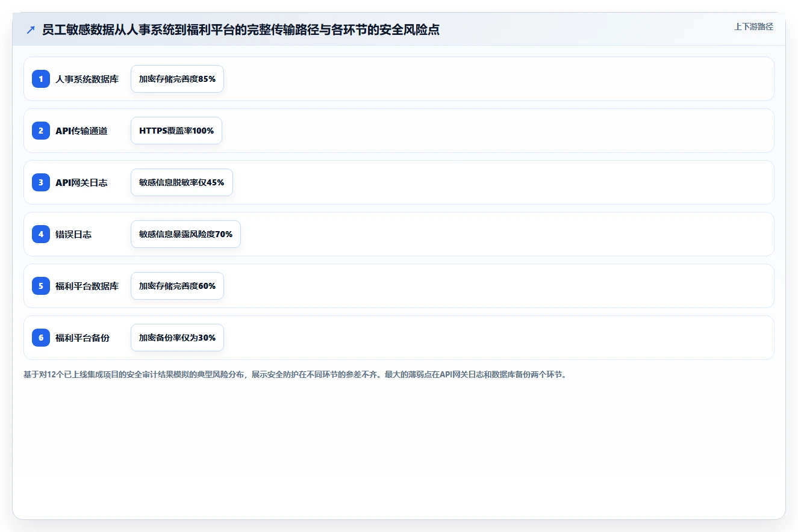Viewport: 798px width, 532px height.
Task: Click the number 3 step badge
Action: [x=41, y=182]
